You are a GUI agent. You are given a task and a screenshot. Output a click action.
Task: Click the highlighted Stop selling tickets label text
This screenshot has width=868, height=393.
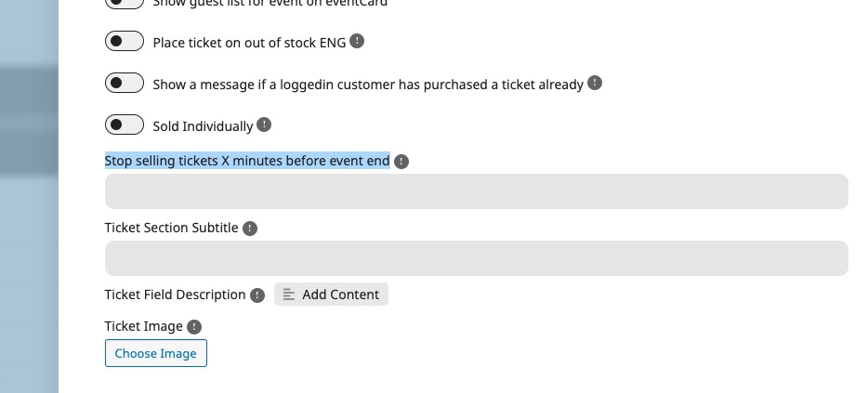point(247,161)
